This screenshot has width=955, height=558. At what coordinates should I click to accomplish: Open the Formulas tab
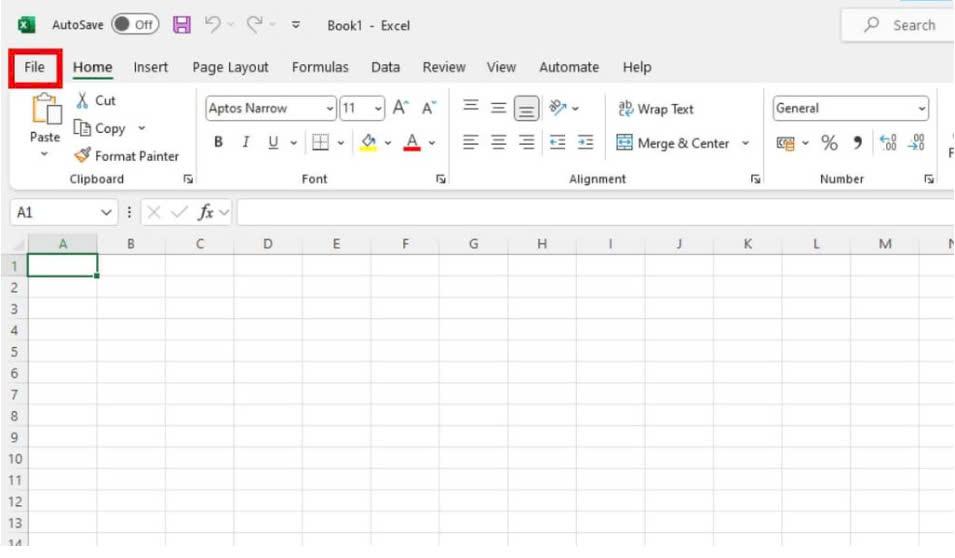[x=320, y=67]
